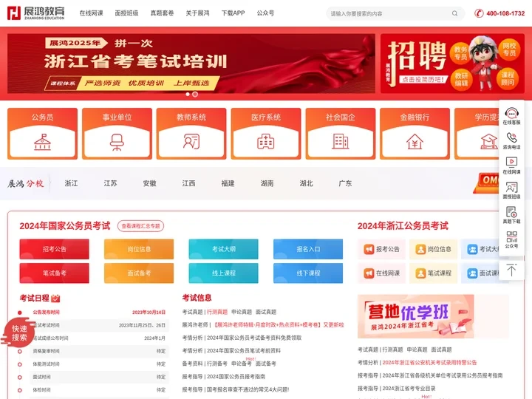Image resolution: width=532 pixels, height=399 pixels.
Task: Open the 在线网课 top menu item
Action: pyautogui.click(x=91, y=13)
